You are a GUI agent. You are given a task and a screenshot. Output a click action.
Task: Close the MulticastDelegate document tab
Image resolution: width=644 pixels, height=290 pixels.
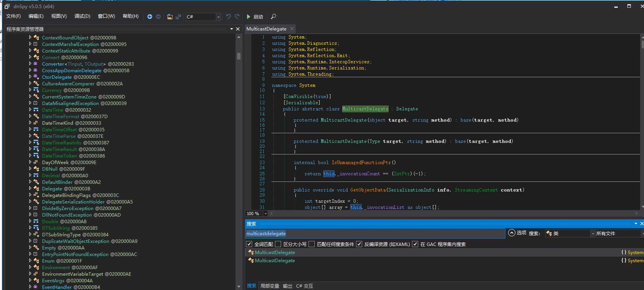(292, 29)
